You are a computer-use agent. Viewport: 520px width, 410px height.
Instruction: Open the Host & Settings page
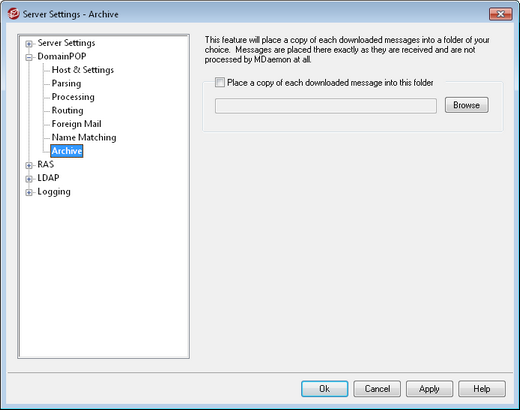point(83,70)
